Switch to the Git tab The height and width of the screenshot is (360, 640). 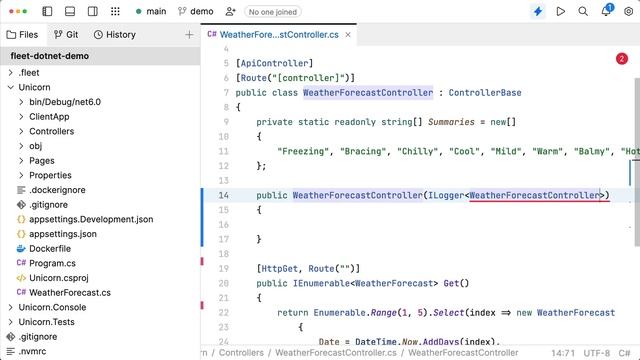click(x=66, y=35)
